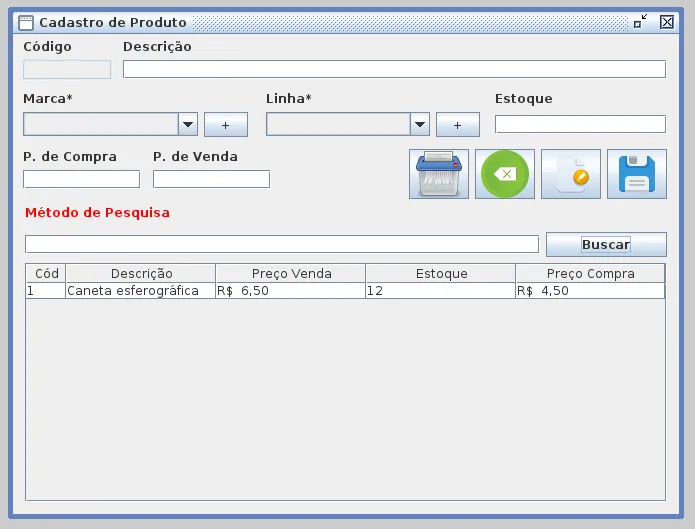Click the paper shredder delete icon
The image size is (695, 529).
[439, 174]
